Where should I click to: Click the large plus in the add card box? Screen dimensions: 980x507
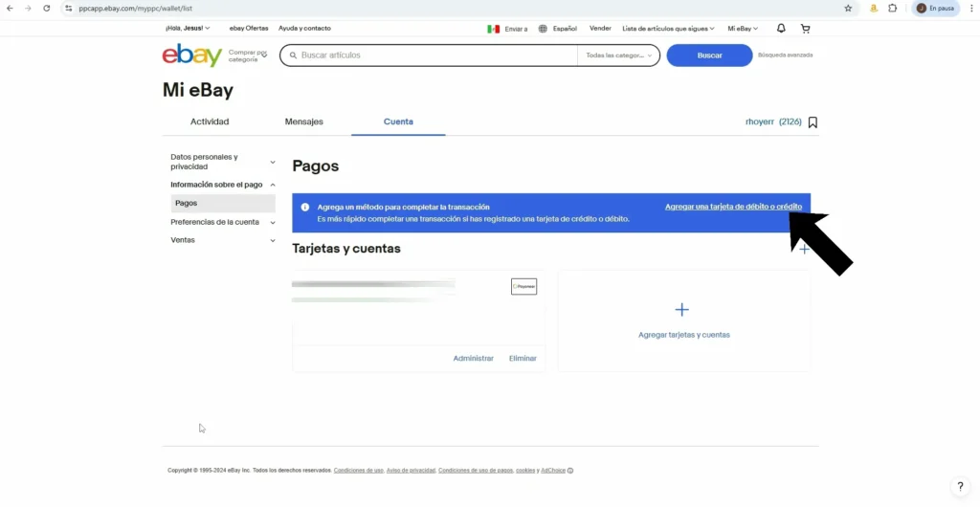(x=681, y=309)
